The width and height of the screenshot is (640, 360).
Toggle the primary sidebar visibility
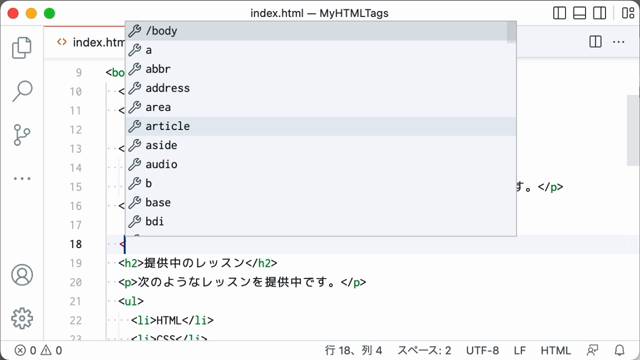559,13
